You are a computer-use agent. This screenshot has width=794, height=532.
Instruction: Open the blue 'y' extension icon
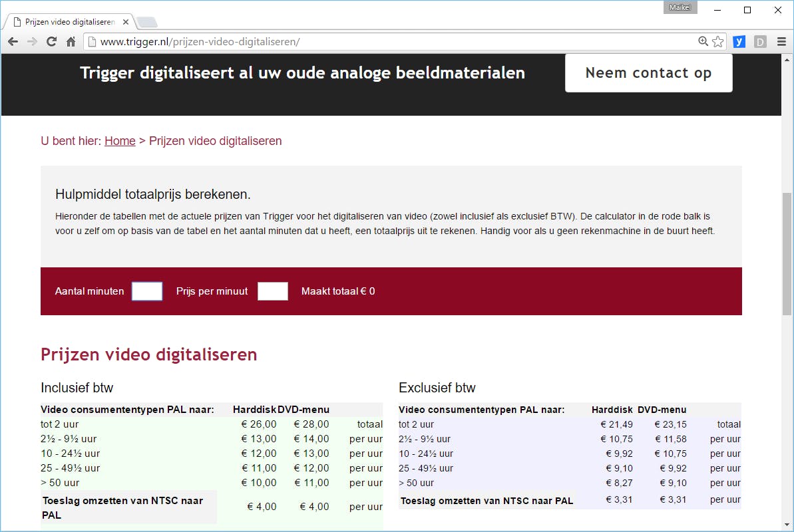point(739,41)
